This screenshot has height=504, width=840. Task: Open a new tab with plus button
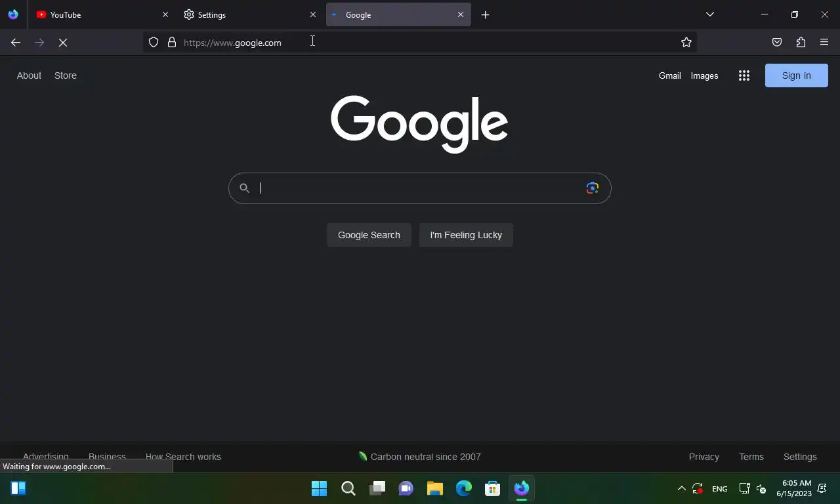(x=486, y=14)
